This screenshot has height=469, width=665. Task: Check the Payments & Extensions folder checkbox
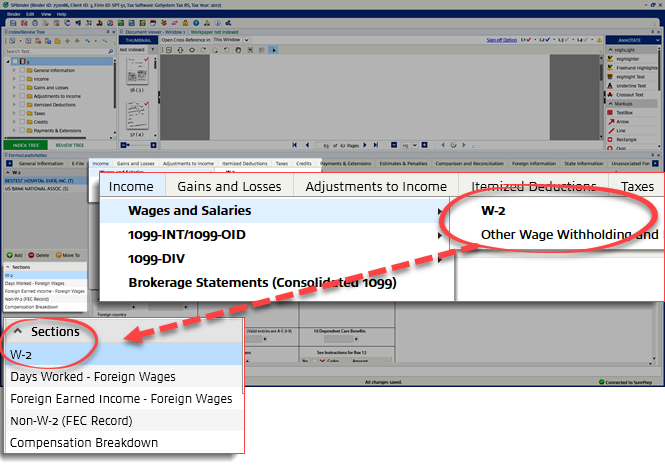click(22, 130)
